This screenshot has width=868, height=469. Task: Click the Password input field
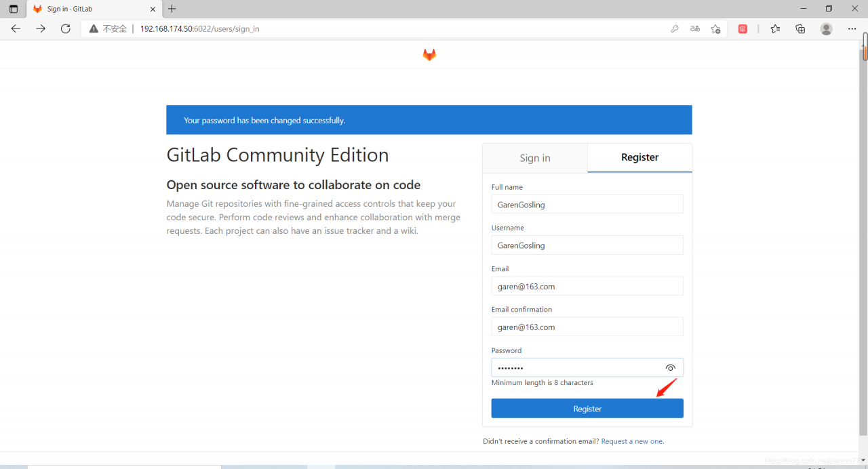(587, 367)
